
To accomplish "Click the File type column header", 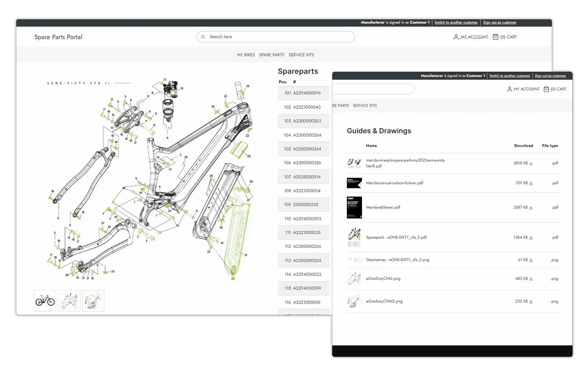I will coord(550,146).
